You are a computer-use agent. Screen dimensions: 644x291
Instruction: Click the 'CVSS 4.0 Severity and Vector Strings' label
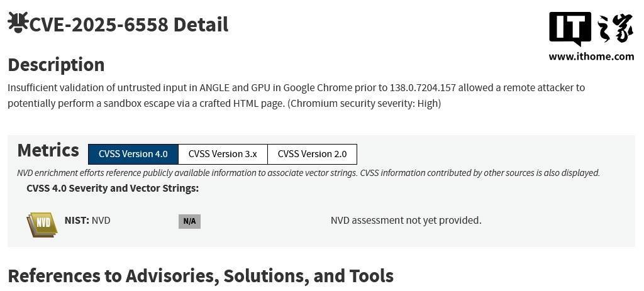(113, 189)
